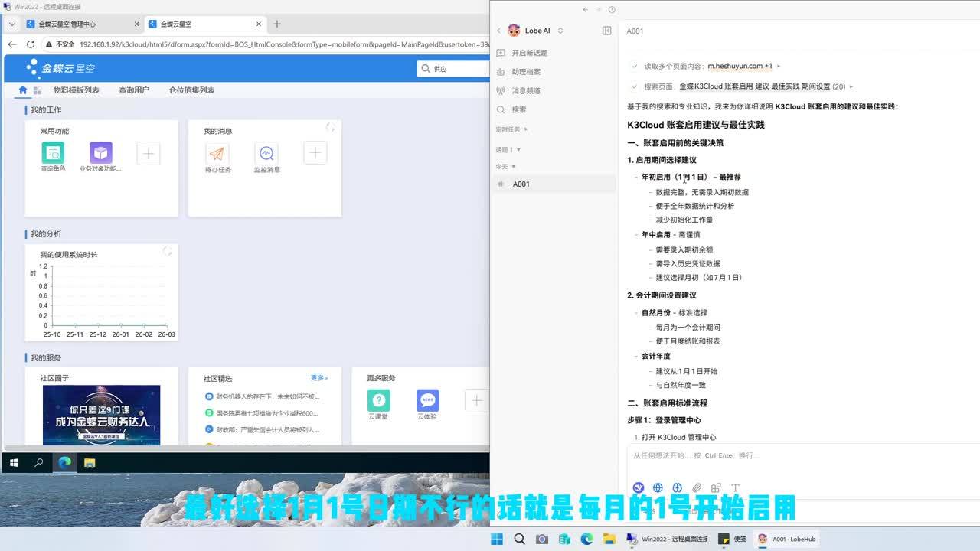The image size is (980, 551).
Task: Click the attachment paperclip icon in chat input
Action: click(697, 487)
